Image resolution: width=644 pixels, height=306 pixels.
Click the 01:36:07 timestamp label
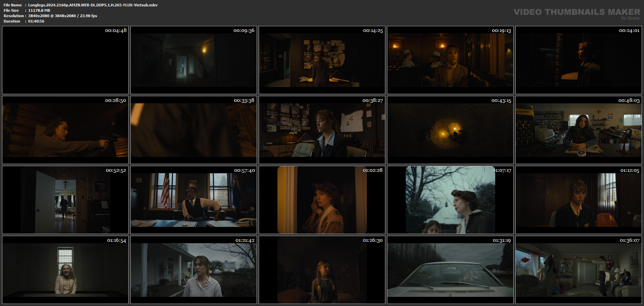[x=630, y=240]
